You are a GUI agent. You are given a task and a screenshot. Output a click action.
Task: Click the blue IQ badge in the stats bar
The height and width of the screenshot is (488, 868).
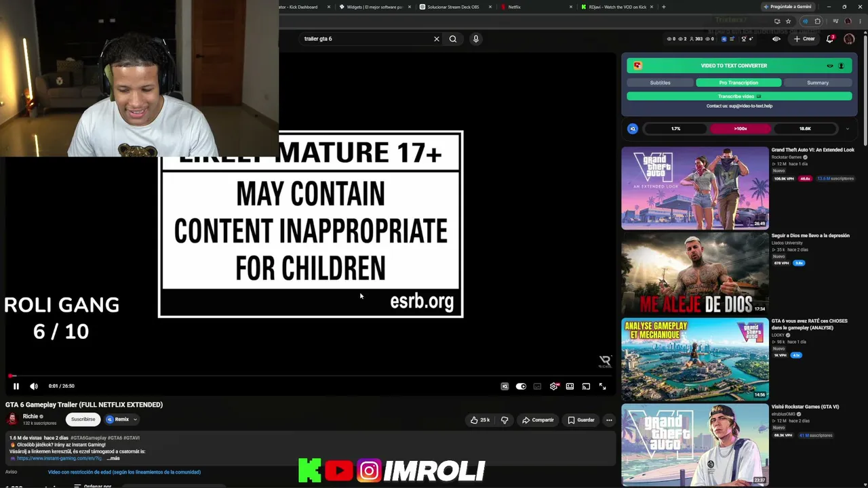coord(633,129)
